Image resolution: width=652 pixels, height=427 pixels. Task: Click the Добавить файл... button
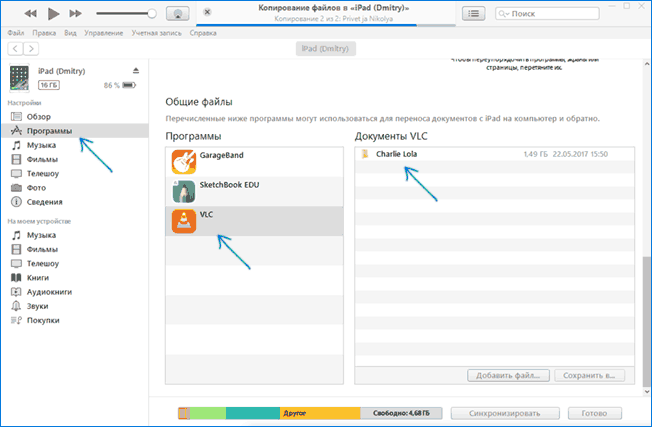pyautogui.click(x=508, y=376)
